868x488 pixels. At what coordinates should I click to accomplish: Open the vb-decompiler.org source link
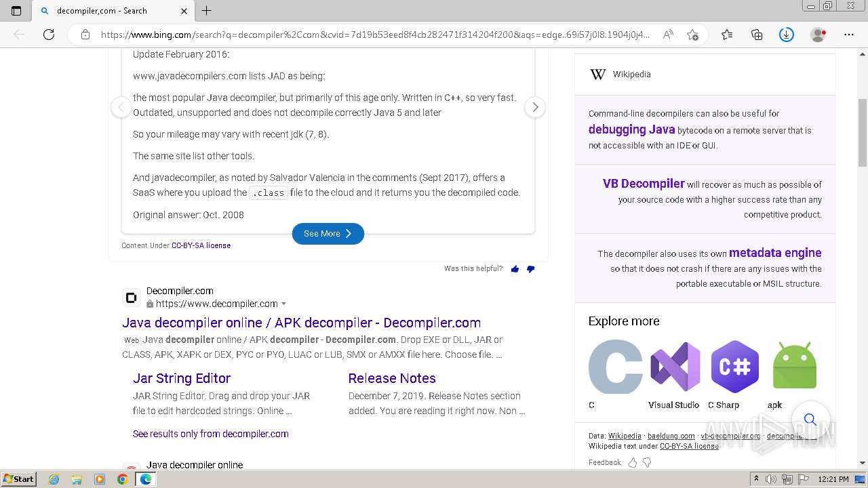pos(731,436)
